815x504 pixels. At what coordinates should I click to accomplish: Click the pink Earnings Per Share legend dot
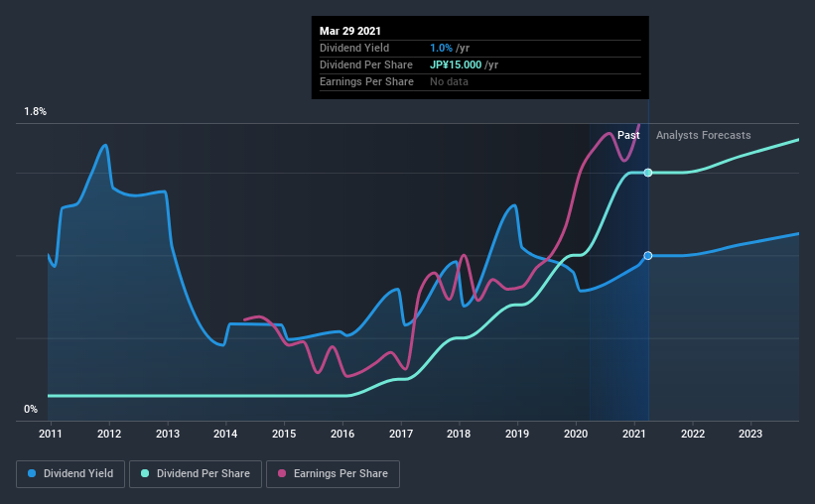click(282, 473)
